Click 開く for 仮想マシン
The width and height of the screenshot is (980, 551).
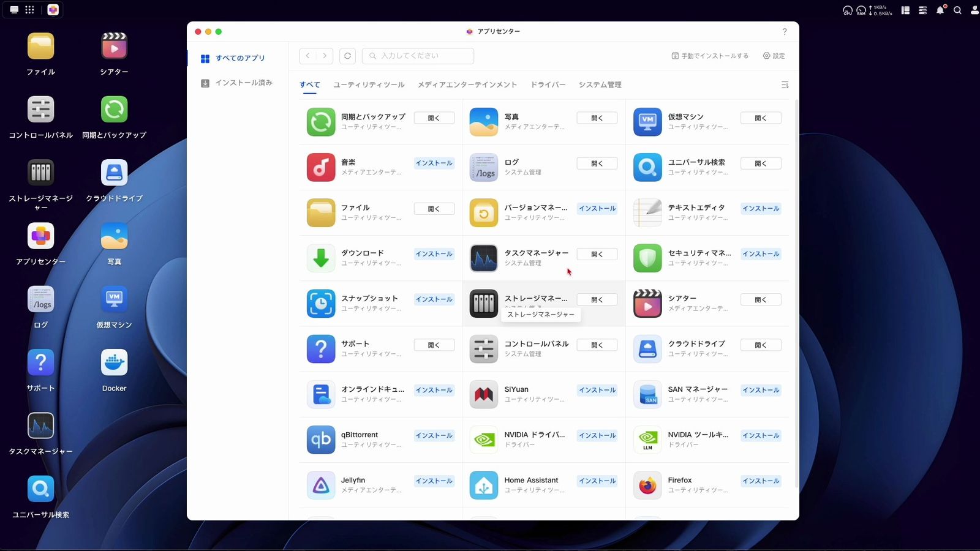pyautogui.click(x=761, y=118)
